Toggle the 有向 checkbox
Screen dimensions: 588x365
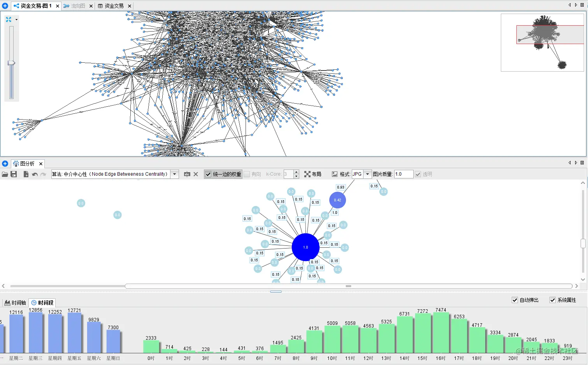[x=247, y=174]
